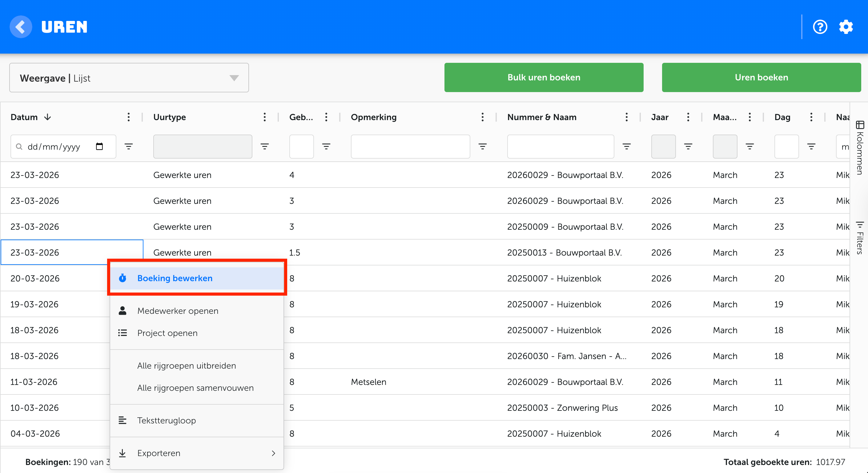Open filter options for Geb... column
Screen dimensions: 868x473
point(326,147)
